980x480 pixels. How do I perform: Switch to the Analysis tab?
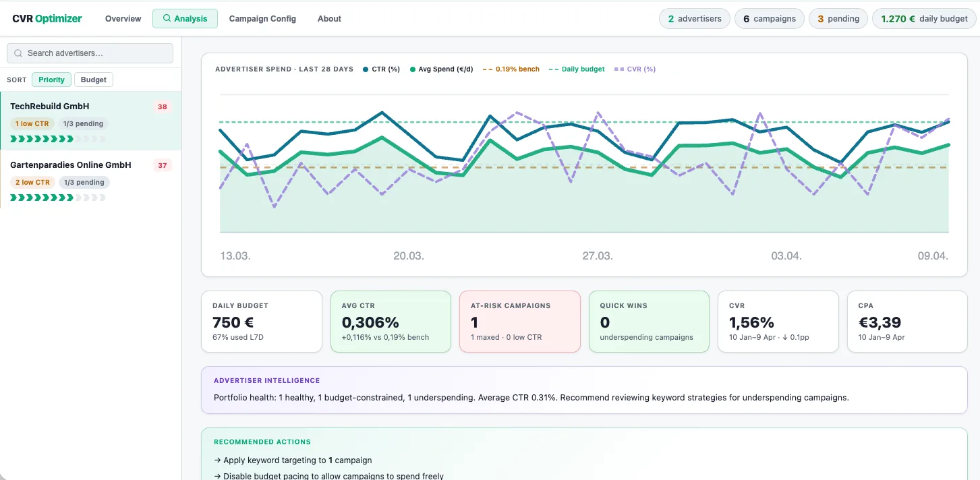tap(185, 19)
